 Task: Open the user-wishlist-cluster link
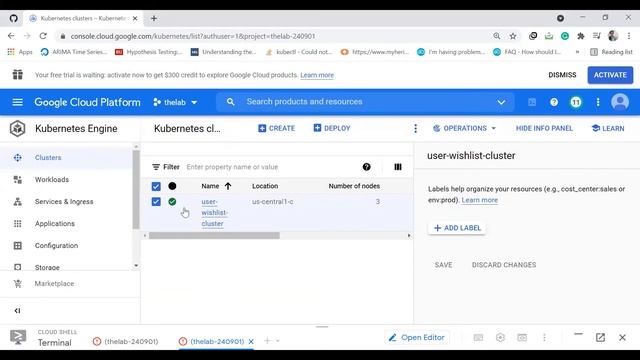point(215,213)
